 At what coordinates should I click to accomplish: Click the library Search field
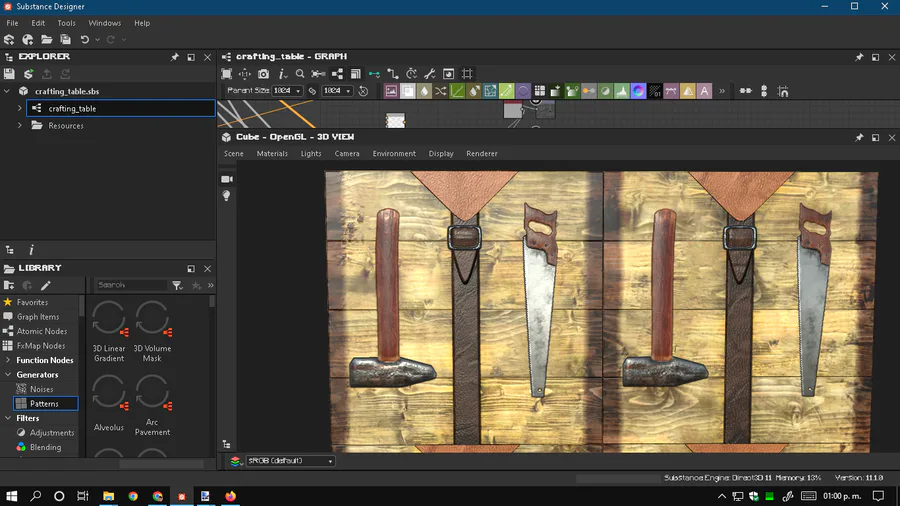click(131, 285)
